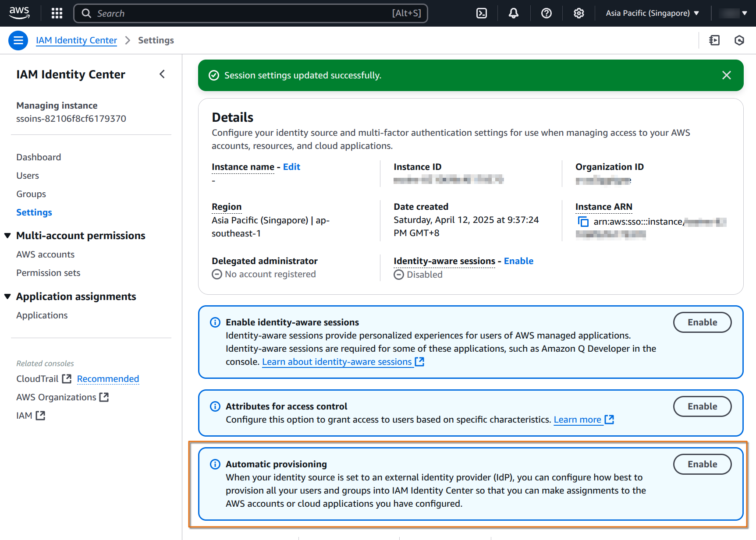Open the external link icon next to CloudTrail
Screen dimensions: 756x540
tap(67, 379)
